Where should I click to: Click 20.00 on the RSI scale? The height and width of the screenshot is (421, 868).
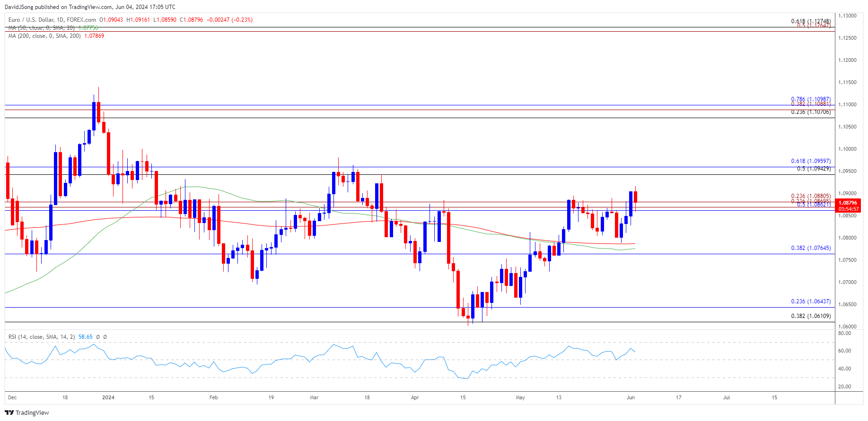click(844, 387)
